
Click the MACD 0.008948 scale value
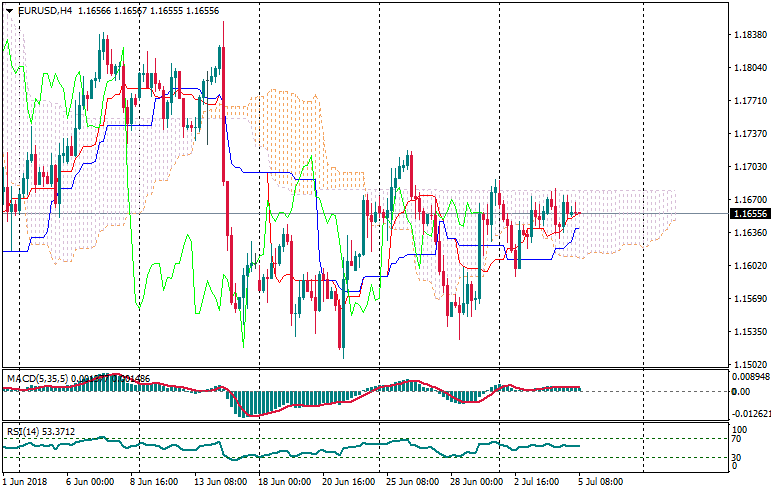coord(750,377)
